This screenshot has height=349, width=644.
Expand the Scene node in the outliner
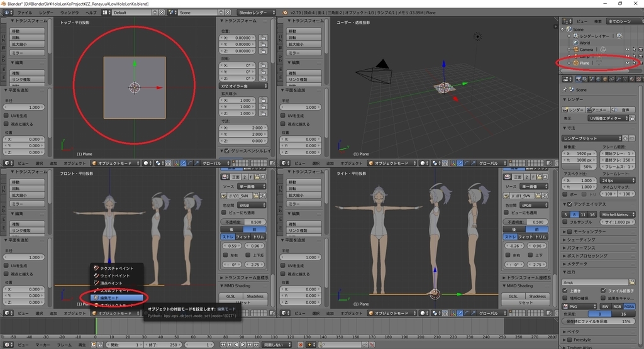point(563,29)
